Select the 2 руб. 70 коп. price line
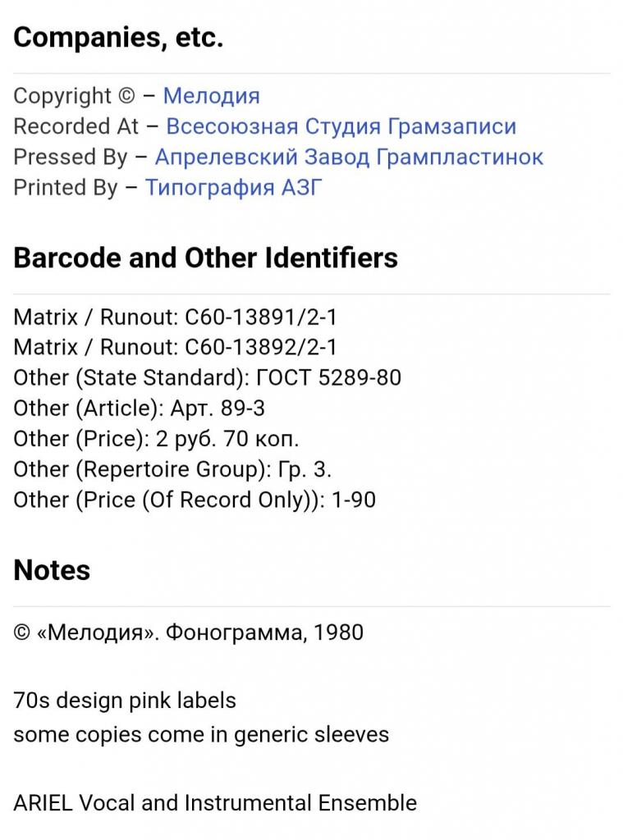Image resolution: width=623 pixels, height=840 pixels. (x=156, y=438)
